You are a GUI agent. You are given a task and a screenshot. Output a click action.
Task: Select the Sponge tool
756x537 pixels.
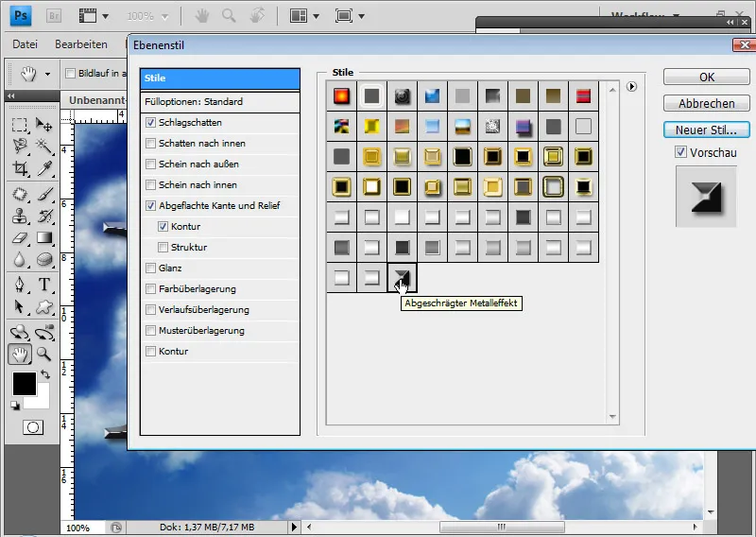[x=43, y=259]
